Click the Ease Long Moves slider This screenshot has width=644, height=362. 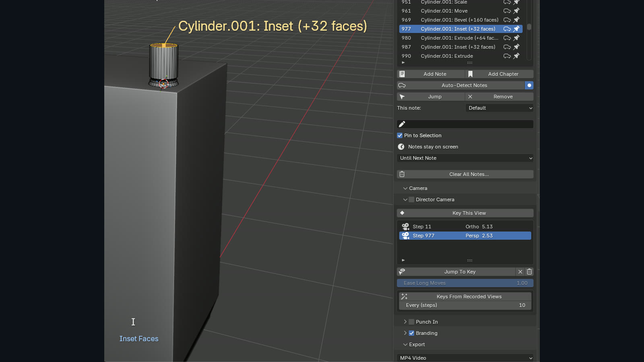point(465,283)
